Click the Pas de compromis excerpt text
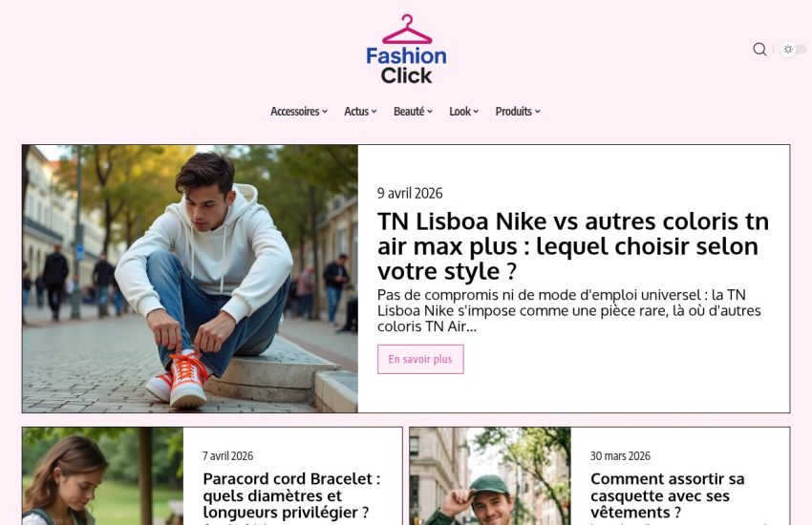This screenshot has width=812, height=525. [569, 310]
